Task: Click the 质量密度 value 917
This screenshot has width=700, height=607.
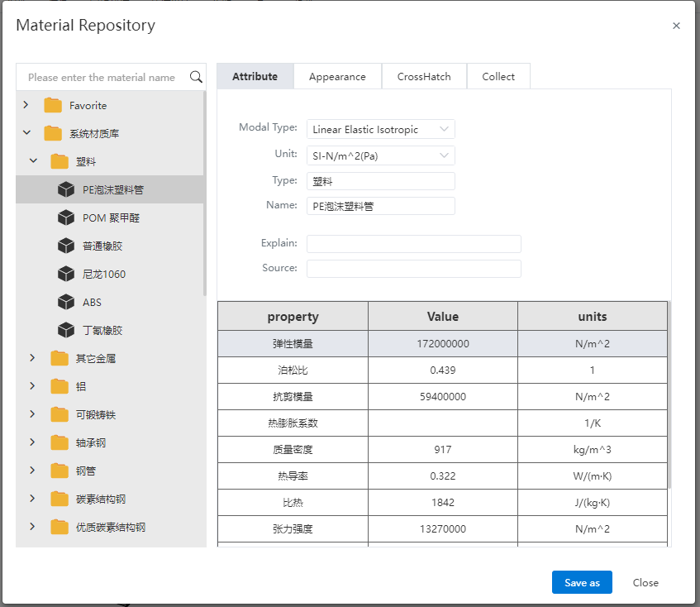Action: (x=443, y=449)
